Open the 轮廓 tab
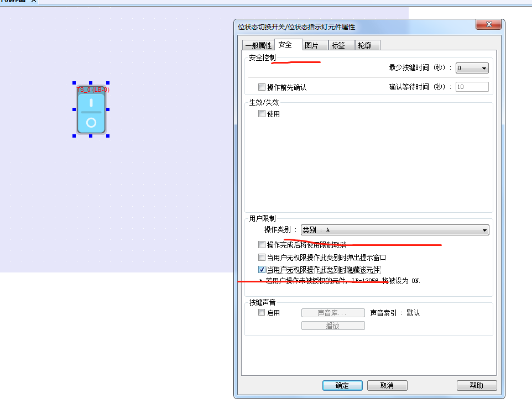532x404 pixels. (364, 45)
